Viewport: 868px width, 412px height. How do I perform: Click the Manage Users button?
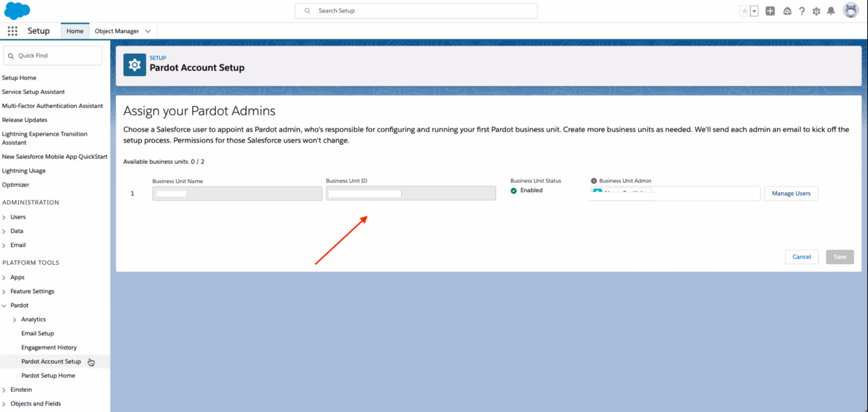point(791,194)
